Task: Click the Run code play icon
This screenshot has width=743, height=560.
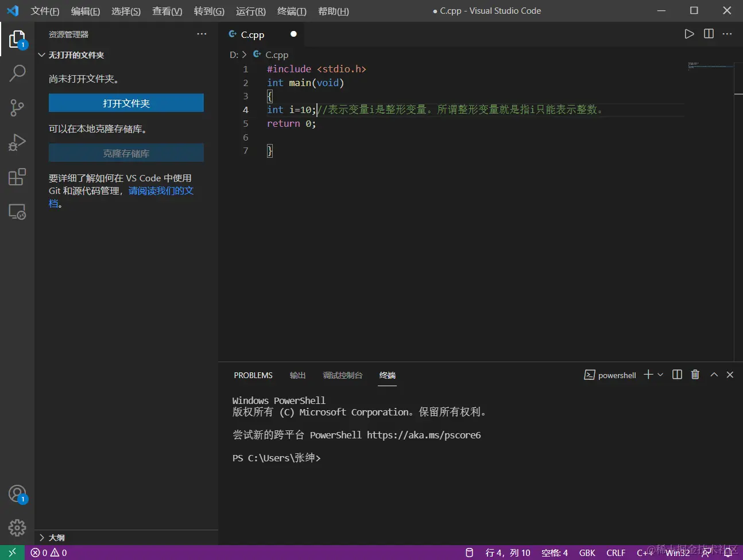Action: click(x=689, y=34)
